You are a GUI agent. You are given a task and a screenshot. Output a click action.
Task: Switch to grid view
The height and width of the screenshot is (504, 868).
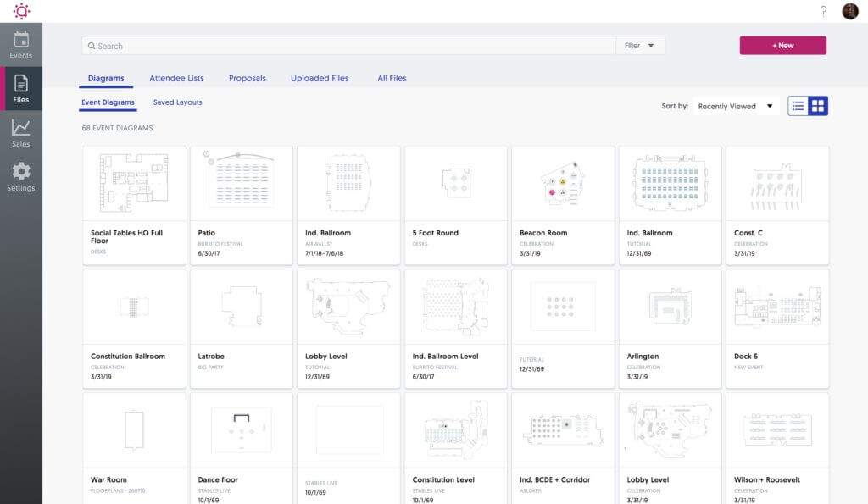click(819, 106)
